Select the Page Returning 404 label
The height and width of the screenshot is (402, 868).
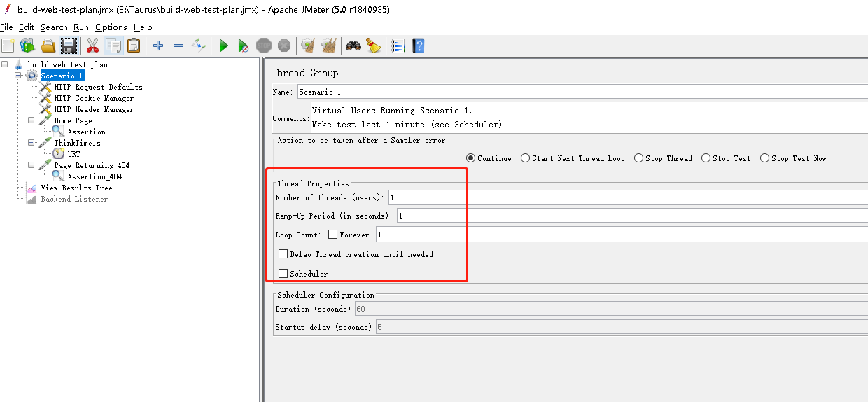(92, 165)
